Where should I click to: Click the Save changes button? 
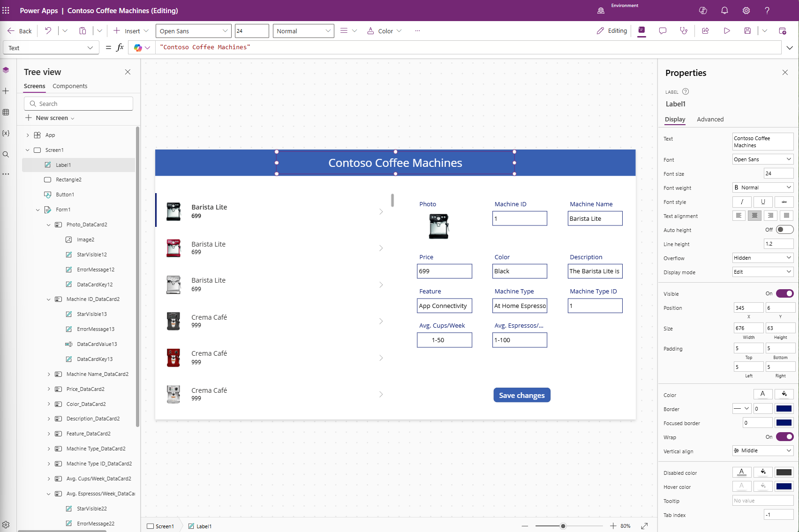[x=522, y=395]
